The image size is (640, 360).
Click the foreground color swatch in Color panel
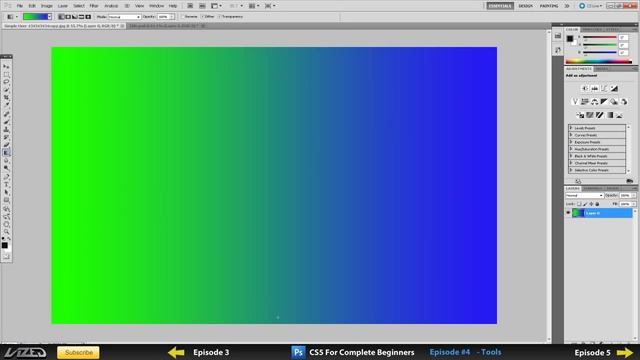click(570, 39)
